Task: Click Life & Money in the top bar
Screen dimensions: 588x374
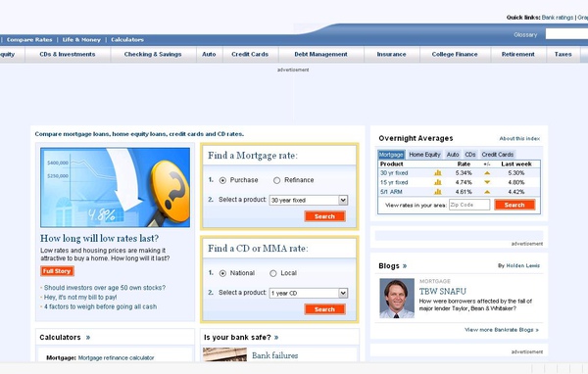Action: pos(81,40)
